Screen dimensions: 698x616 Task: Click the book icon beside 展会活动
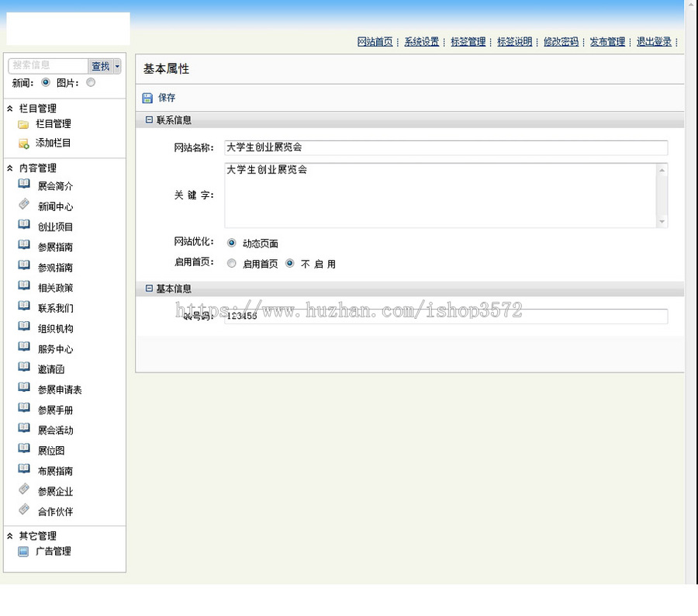[x=24, y=427]
